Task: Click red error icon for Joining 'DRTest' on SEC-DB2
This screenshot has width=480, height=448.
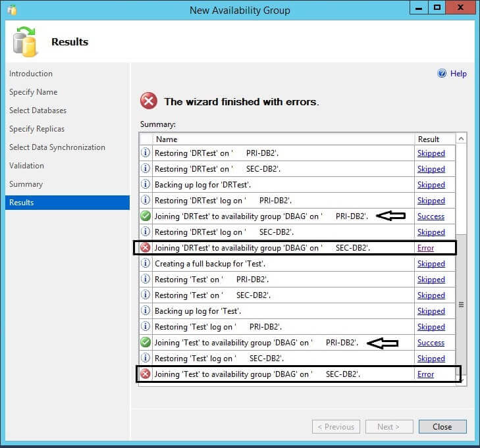Action: pos(146,247)
